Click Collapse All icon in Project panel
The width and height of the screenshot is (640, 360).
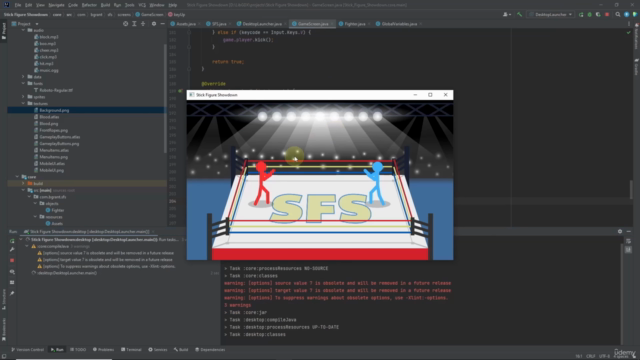(143, 24)
